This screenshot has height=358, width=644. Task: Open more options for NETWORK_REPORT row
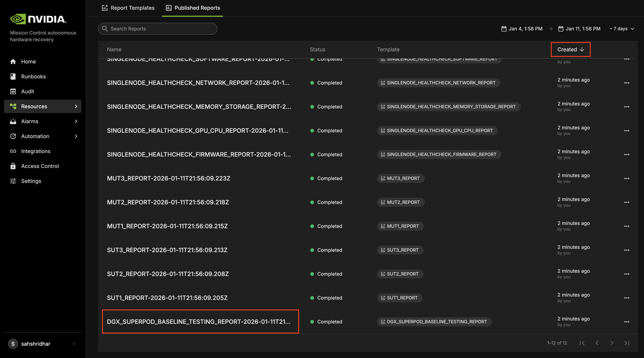(x=626, y=83)
